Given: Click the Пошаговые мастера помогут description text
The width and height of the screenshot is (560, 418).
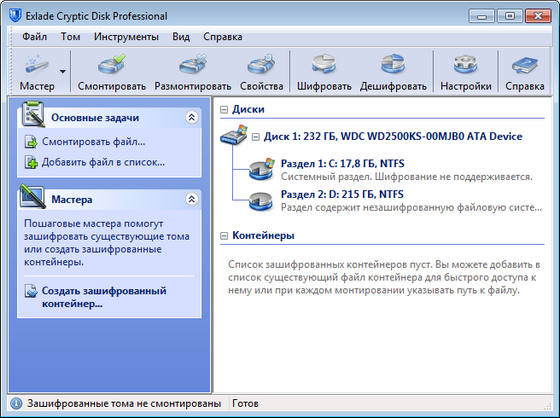Looking at the screenshot, I should 106,243.
